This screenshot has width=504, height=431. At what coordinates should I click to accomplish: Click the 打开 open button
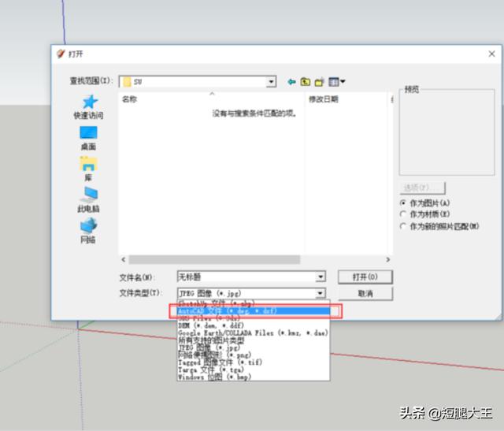click(x=365, y=277)
